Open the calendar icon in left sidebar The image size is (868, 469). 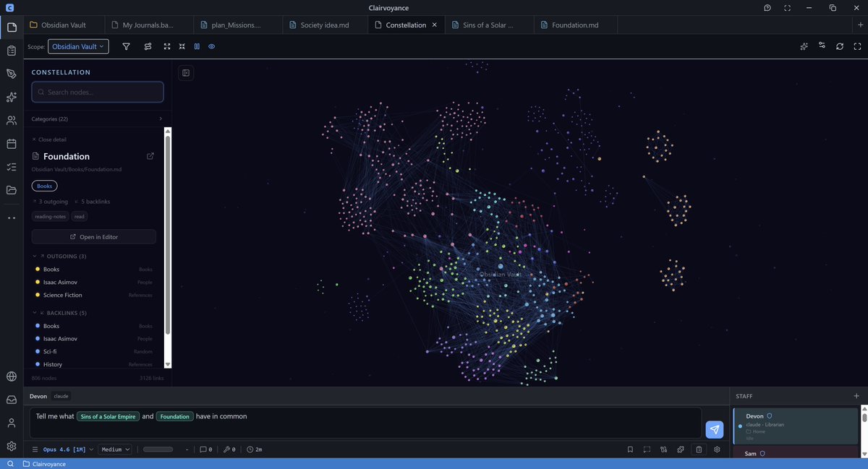(11, 144)
